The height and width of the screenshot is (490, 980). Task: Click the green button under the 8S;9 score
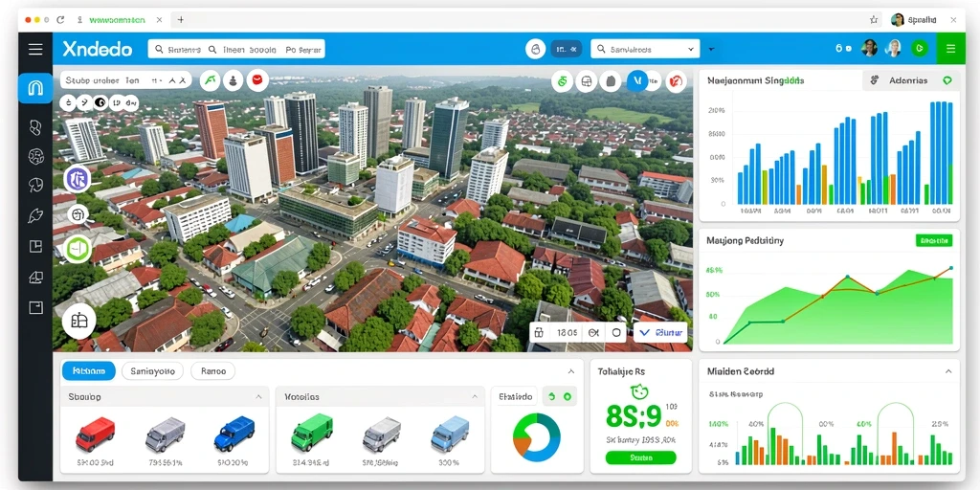640,457
